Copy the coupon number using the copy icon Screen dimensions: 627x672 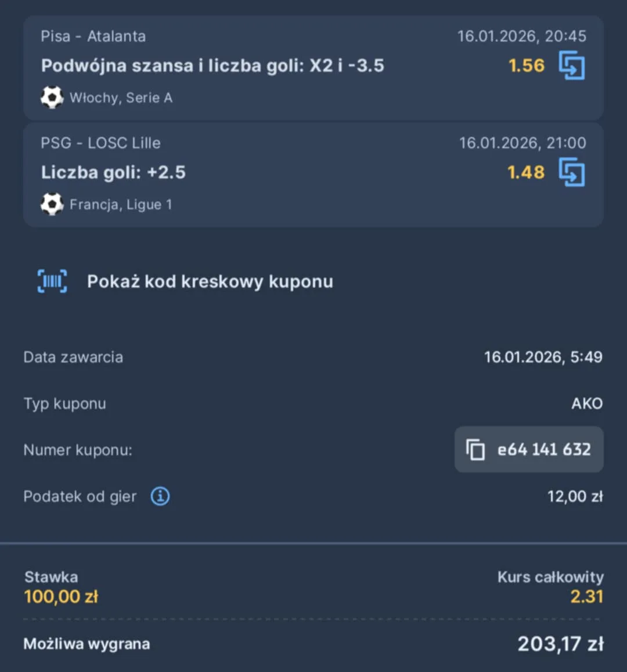click(x=476, y=450)
